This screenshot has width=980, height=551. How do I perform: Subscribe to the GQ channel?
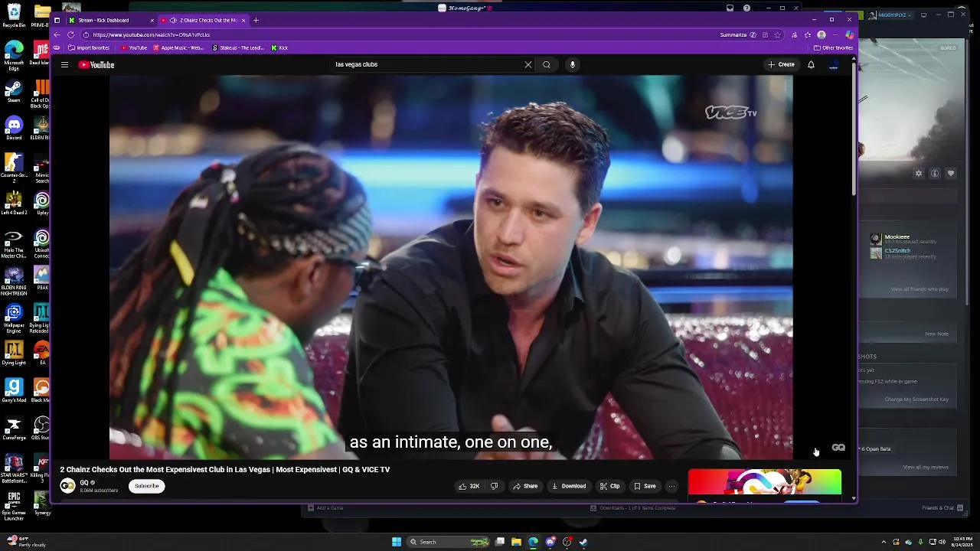(146, 486)
